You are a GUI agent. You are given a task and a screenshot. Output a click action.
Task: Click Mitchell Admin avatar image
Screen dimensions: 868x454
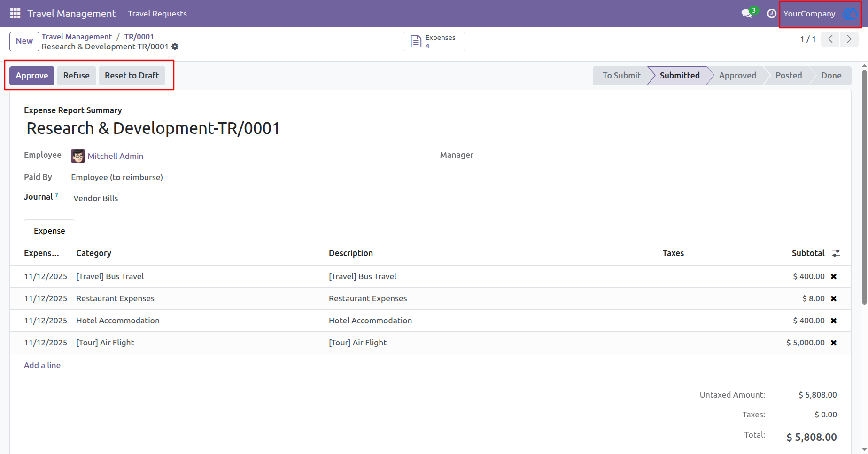coord(78,156)
